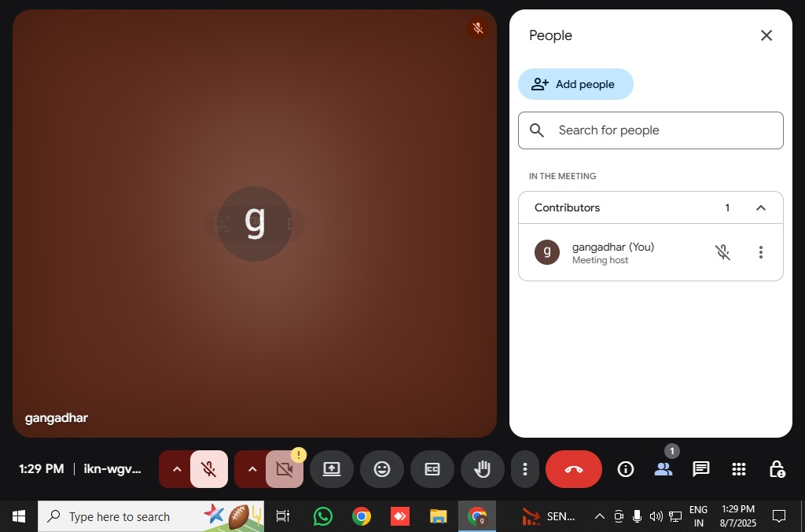Leave call with the red hang-up button
805x532 pixels.
(574, 469)
